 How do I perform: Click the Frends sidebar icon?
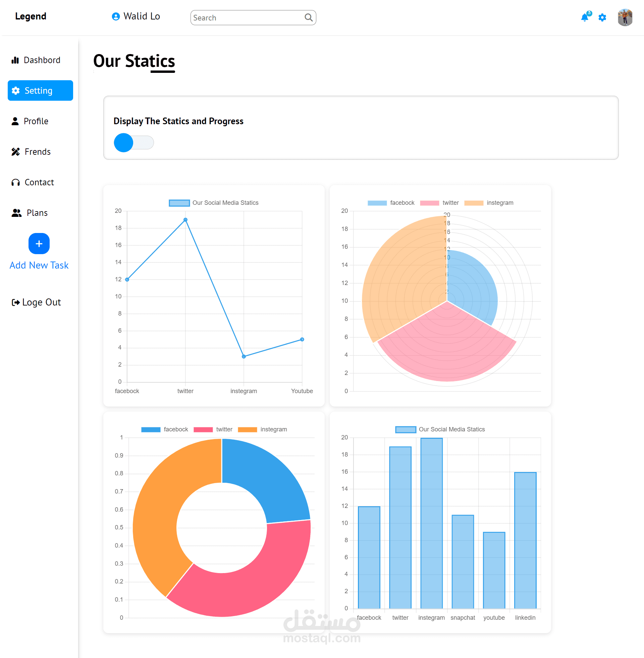pyautogui.click(x=15, y=152)
